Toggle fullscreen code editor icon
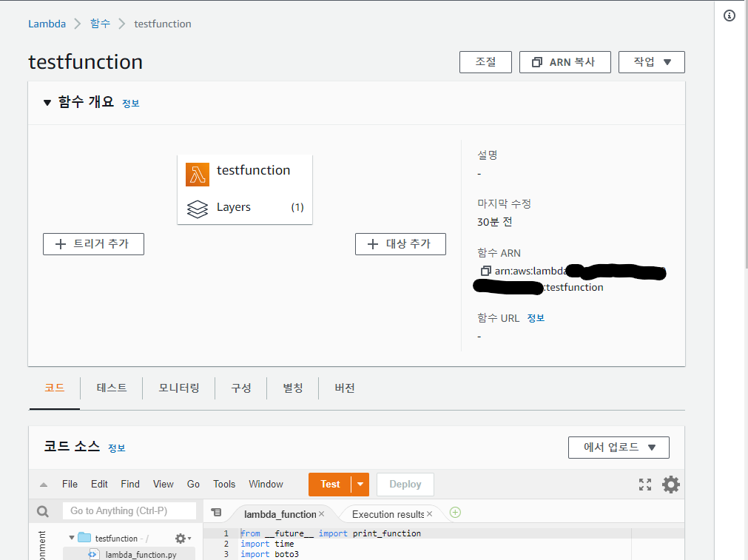The height and width of the screenshot is (560, 748). click(645, 485)
